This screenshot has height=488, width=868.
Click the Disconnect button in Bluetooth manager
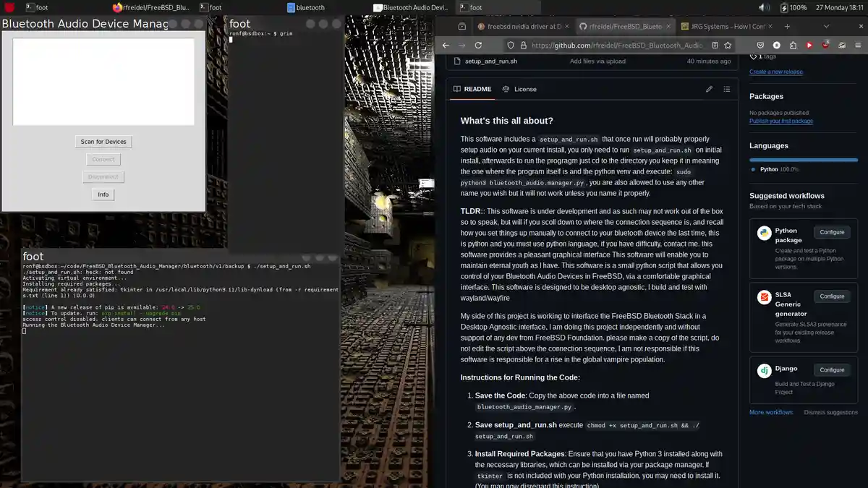point(103,177)
